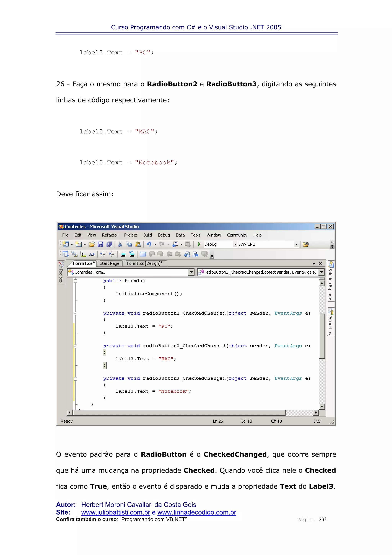Click the "MAC" string in the code editor
This screenshot has height=555, width=392.
[166, 359]
